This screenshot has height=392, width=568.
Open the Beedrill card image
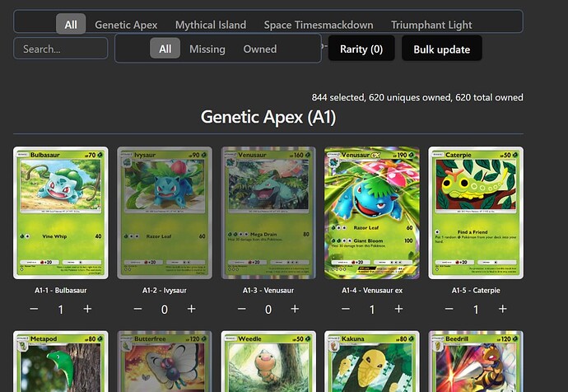click(x=476, y=362)
